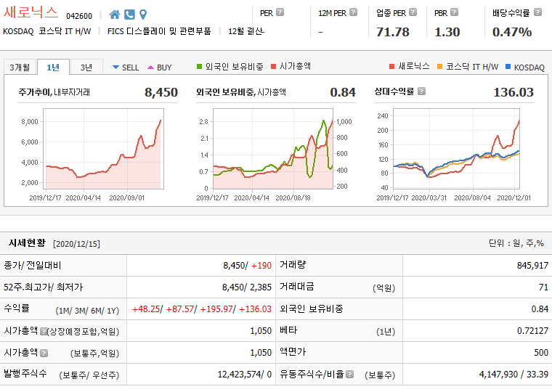Open help icon next to 시가총액 (보통주)

pyautogui.click(x=44, y=353)
